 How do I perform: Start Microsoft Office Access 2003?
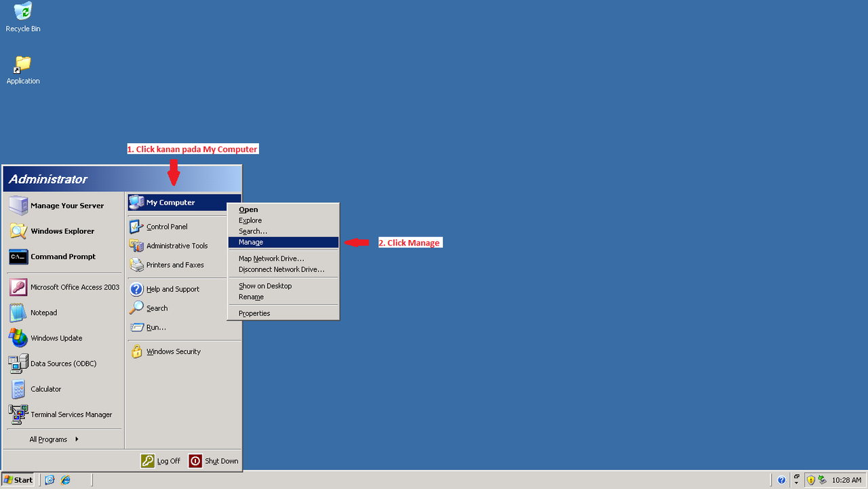[64, 288]
